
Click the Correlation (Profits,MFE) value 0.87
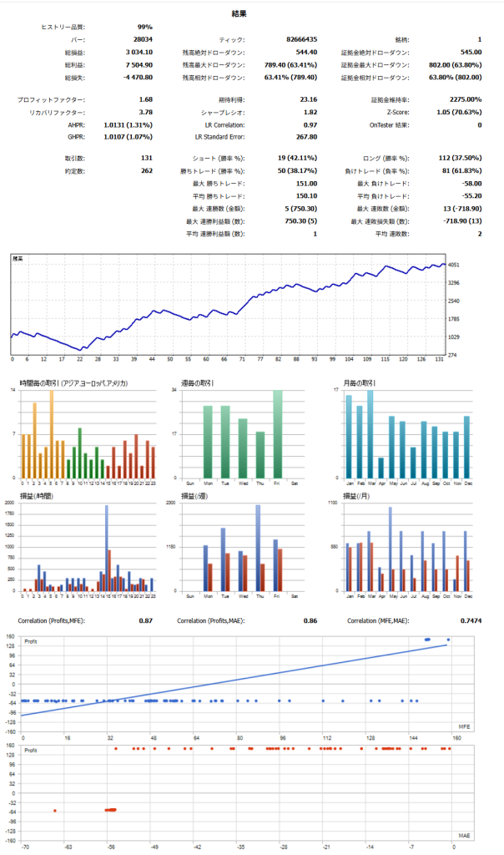[145, 620]
